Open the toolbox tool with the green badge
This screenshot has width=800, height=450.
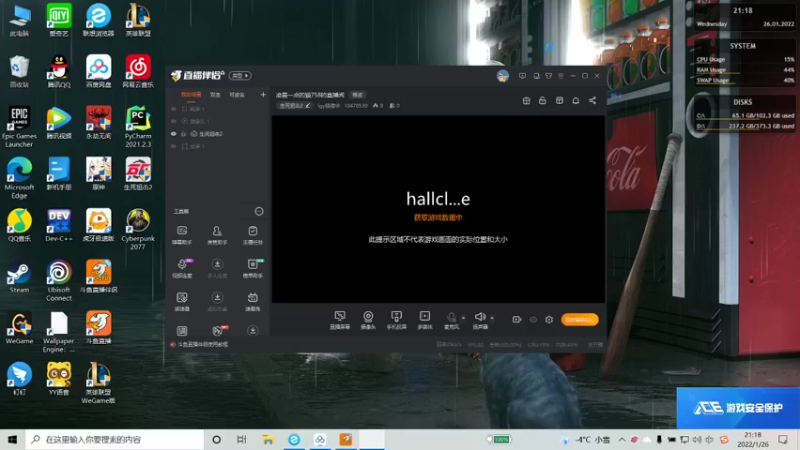pyautogui.click(x=253, y=268)
